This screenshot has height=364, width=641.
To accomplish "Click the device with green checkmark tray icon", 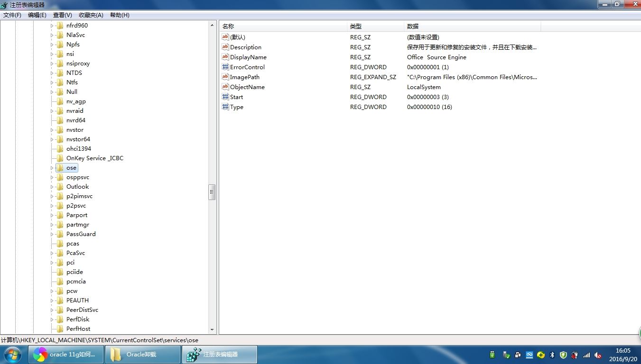I will tap(506, 355).
